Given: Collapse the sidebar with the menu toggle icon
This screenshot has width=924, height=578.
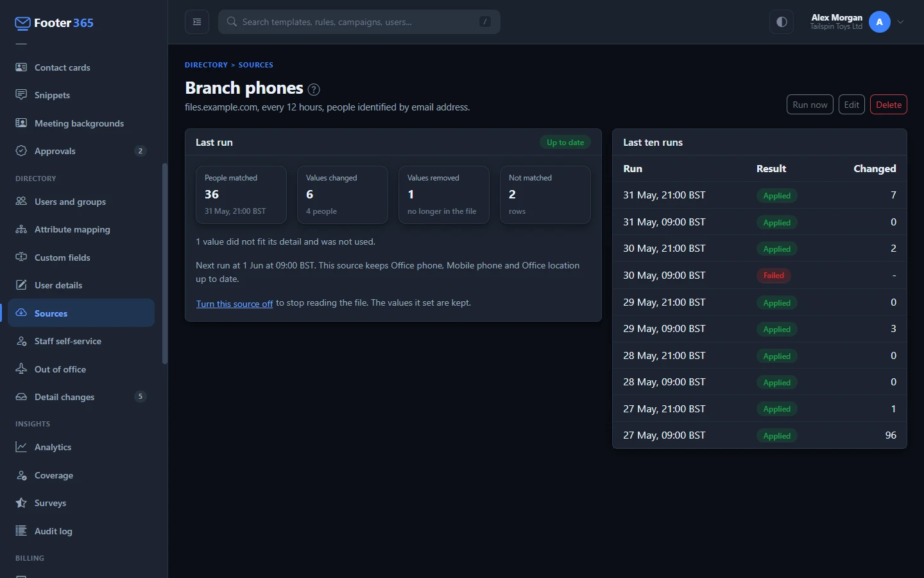Looking at the screenshot, I should (197, 22).
